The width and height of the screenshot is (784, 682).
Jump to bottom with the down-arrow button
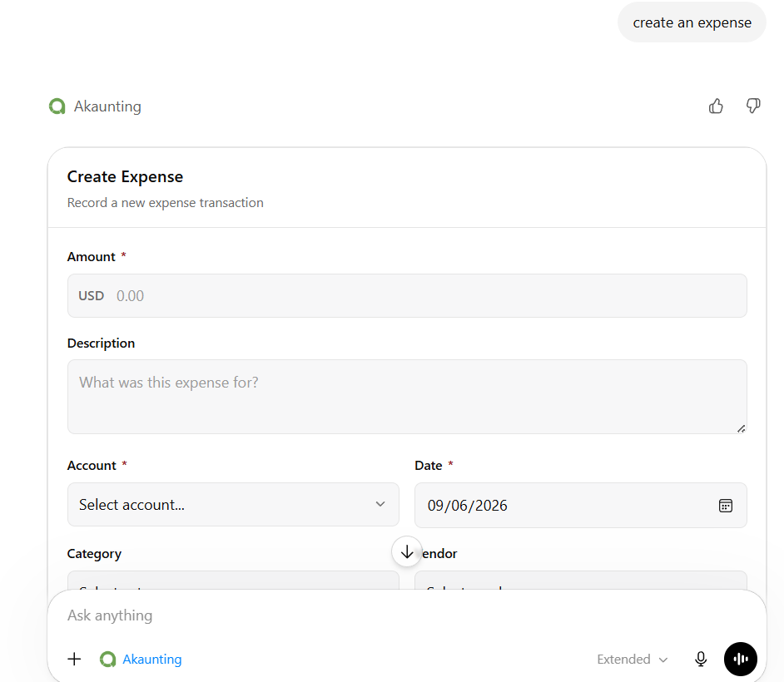(407, 551)
